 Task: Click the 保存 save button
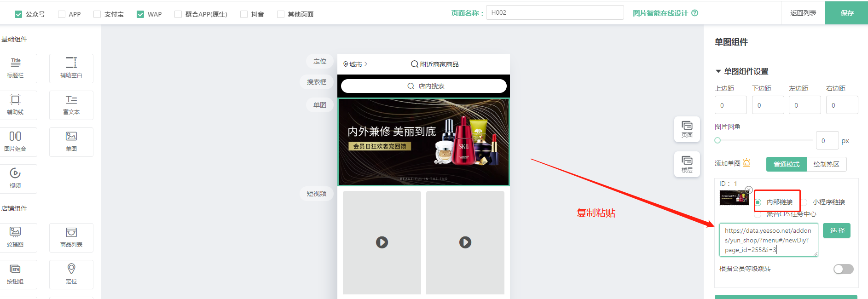[x=846, y=13]
